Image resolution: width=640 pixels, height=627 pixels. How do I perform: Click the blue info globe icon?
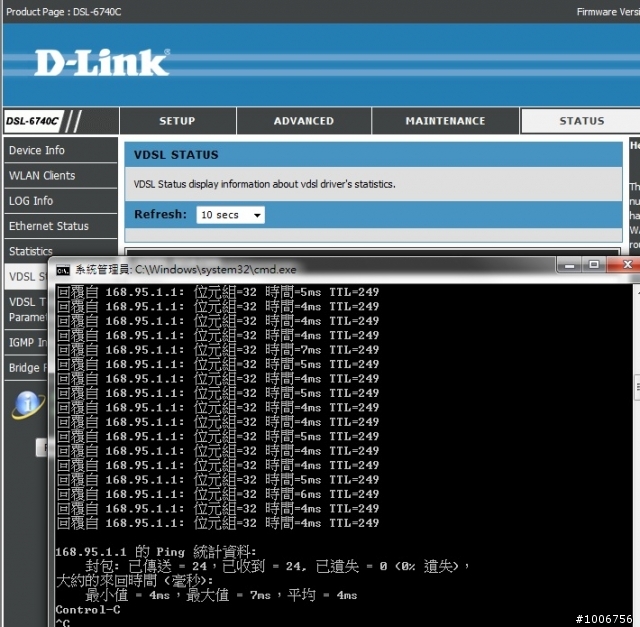pos(28,405)
